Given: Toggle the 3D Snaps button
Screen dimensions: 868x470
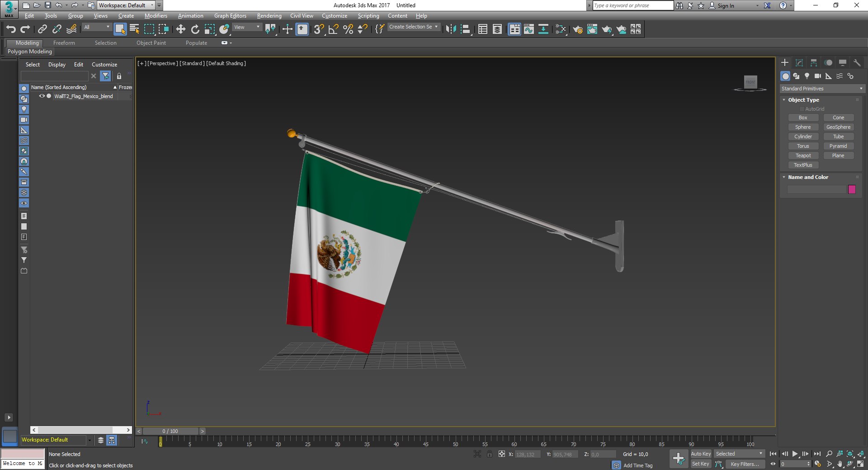Looking at the screenshot, I should [319, 29].
